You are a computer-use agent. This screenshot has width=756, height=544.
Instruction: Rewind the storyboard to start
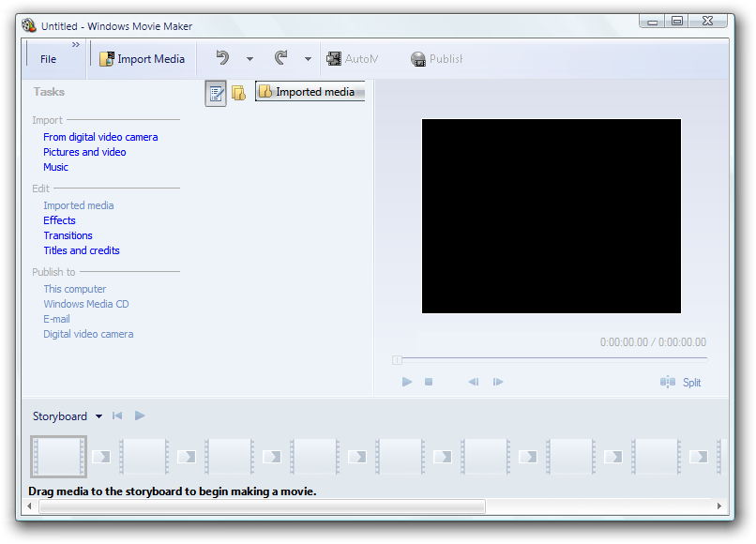117,416
